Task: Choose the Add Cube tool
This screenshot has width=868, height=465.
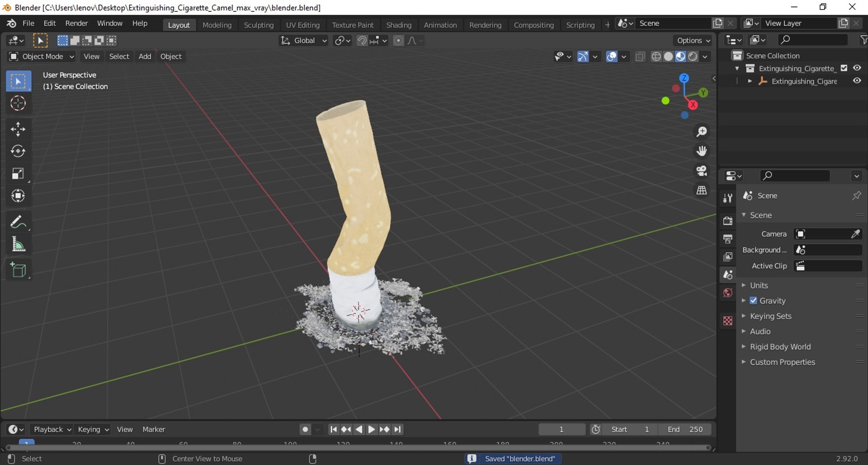Action: coord(19,270)
